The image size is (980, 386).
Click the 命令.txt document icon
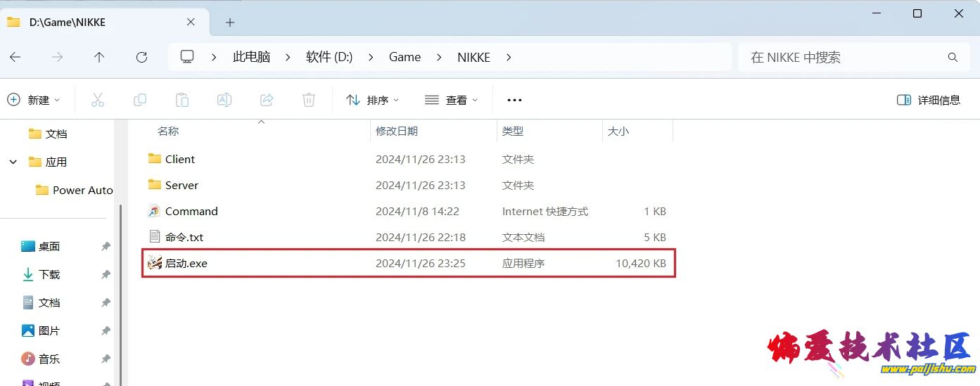155,237
